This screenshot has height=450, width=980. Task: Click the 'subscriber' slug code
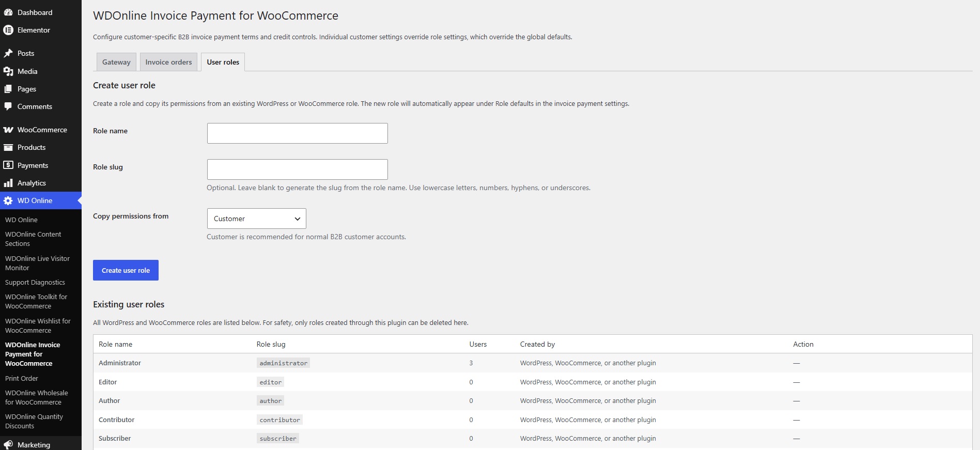[278, 439]
